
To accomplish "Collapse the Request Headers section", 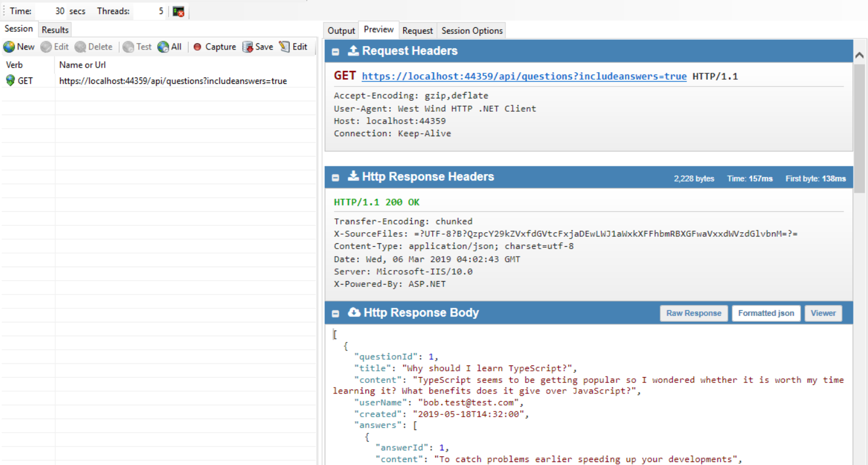I will pos(336,52).
